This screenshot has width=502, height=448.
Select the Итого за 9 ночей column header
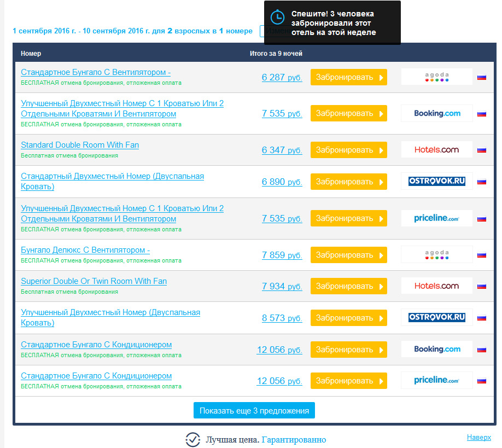tap(276, 54)
